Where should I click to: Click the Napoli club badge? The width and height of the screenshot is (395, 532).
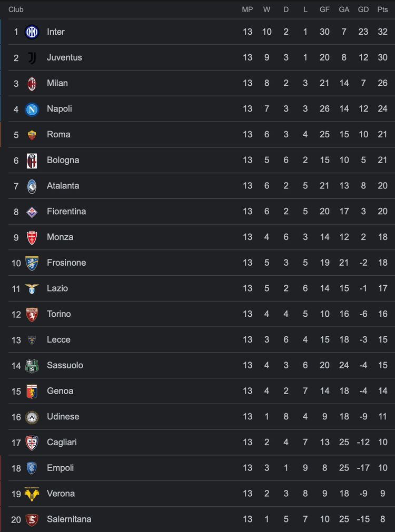[32, 109]
